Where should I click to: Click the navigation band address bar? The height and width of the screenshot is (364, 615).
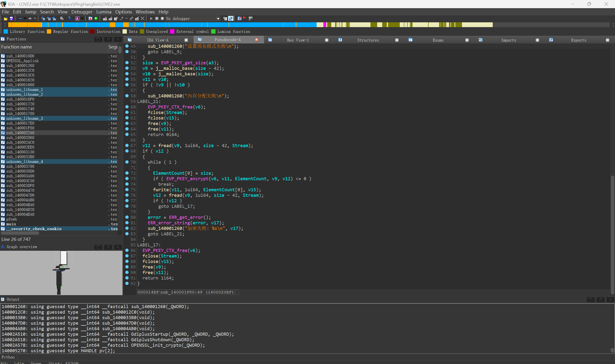pyautogui.click(x=309, y=25)
